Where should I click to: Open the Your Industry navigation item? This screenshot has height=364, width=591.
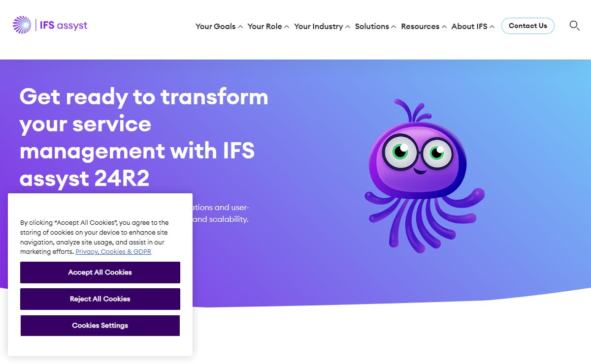tap(319, 27)
